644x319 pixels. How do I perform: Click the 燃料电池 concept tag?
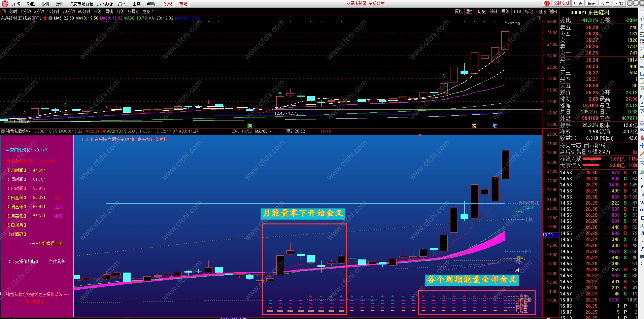pos(133,139)
